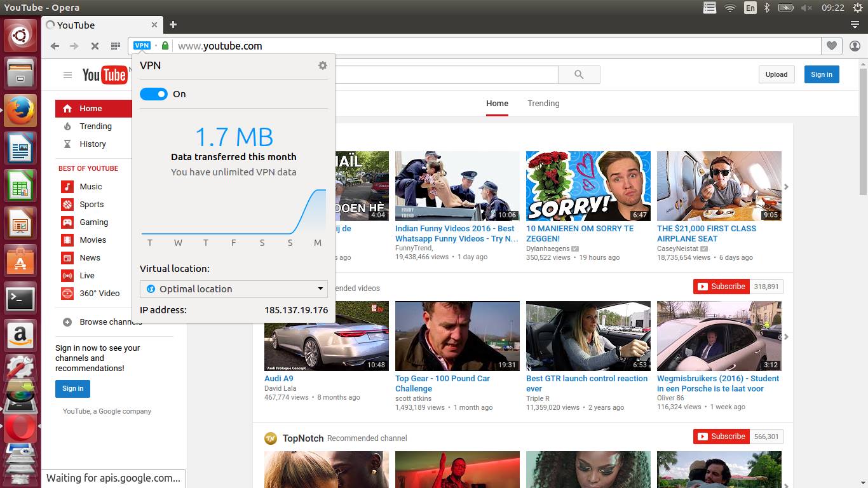This screenshot has width=868, height=488.
Task: Open the Best GTR launch control thumbnail
Action: pyautogui.click(x=588, y=336)
